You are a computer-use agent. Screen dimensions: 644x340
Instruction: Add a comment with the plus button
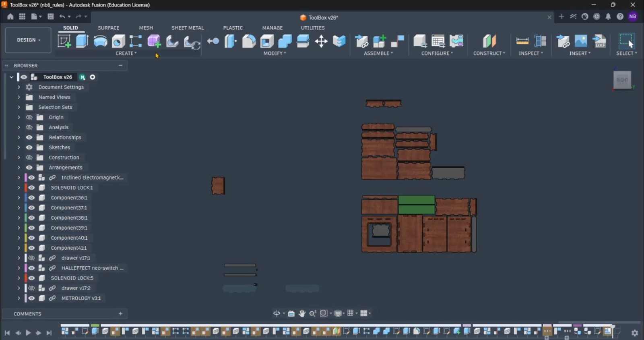[120, 313]
